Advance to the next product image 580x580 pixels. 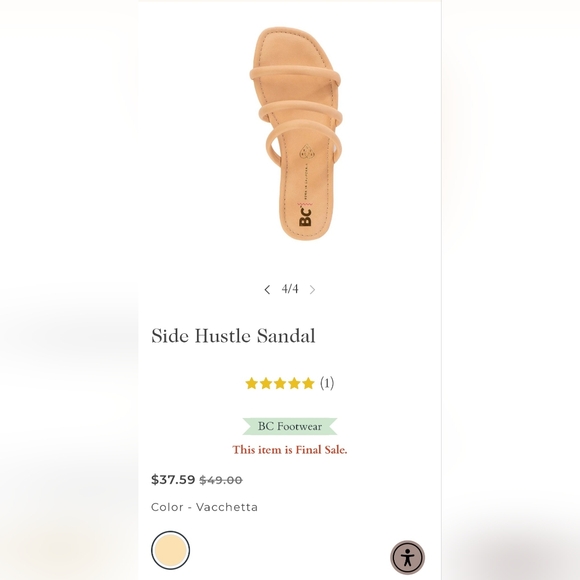[313, 290]
